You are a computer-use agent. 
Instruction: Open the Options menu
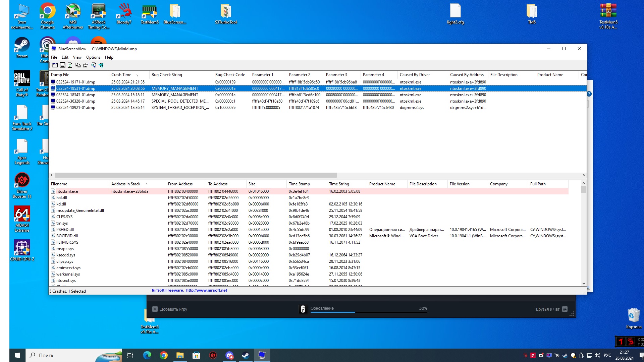tap(93, 57)
